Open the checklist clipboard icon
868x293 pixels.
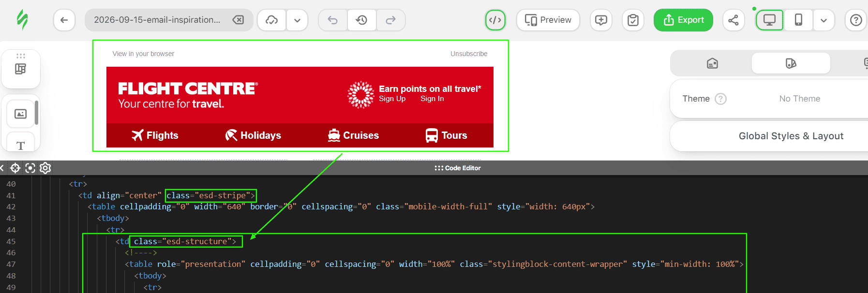[x=633, y=20]
